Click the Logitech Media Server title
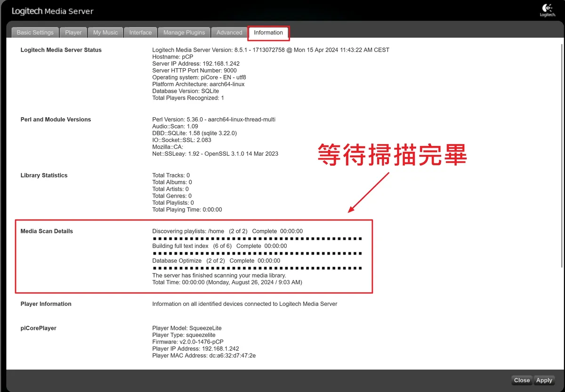The width and height of the screenshot is (565, 392). (52, 11)
